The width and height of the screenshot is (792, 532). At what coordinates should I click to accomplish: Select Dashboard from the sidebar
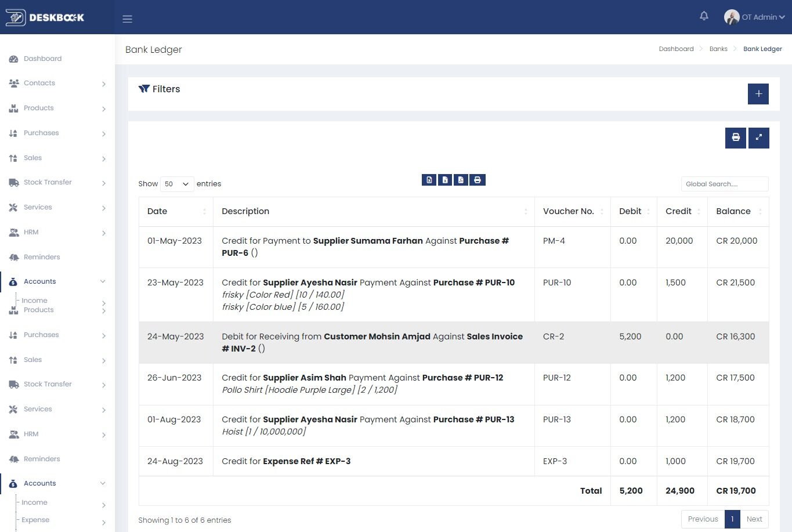click(42, 59)
